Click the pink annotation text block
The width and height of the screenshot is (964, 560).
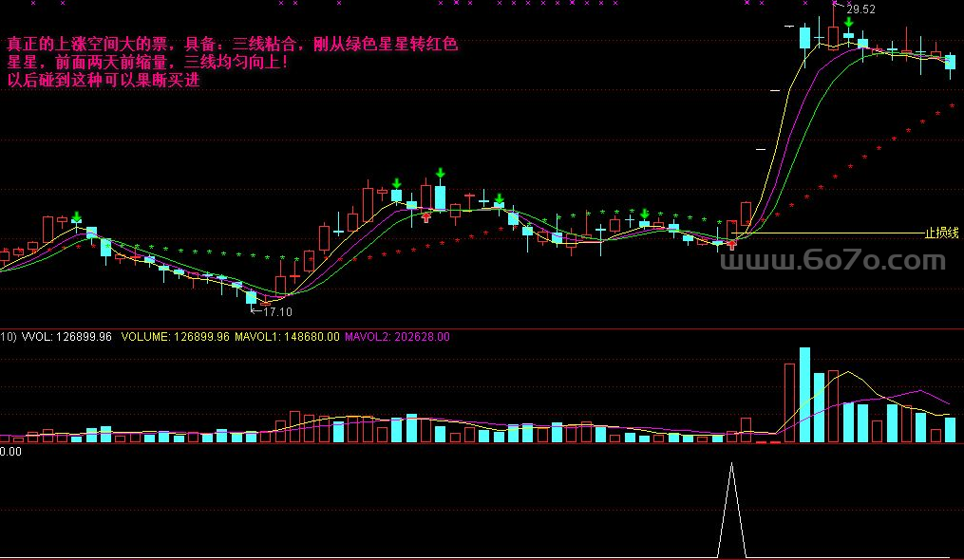coord(233,62)
